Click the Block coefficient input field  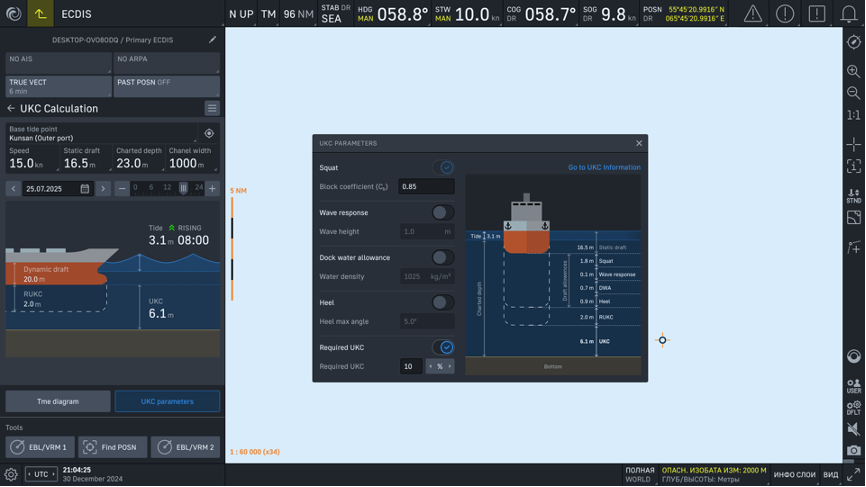[x=426, y=187]
